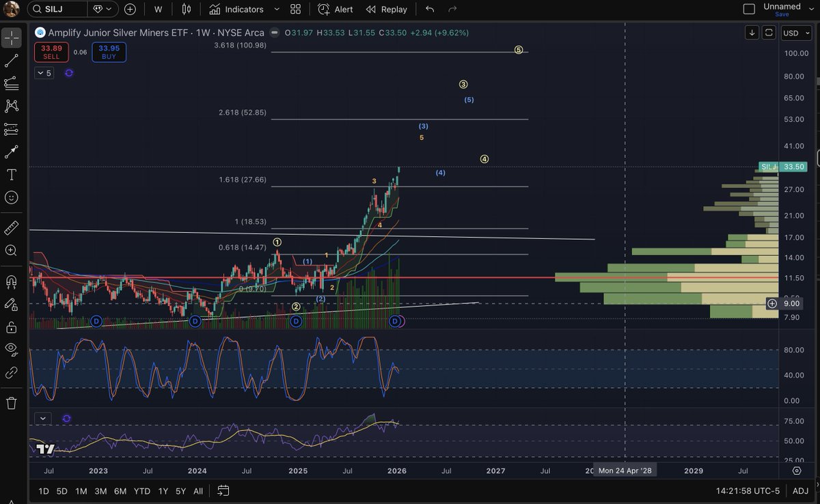This screenshot has height=504, width=820.
Task: Select the 5Y time range
Action: (180, 490)
